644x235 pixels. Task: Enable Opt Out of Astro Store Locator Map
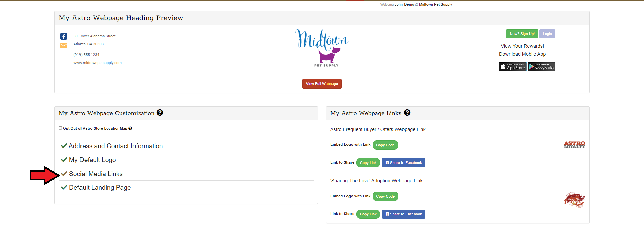coord(60,128)
